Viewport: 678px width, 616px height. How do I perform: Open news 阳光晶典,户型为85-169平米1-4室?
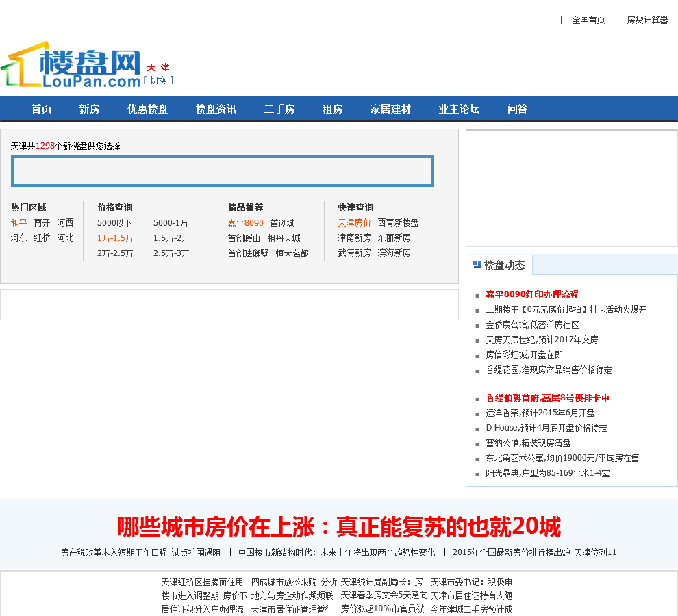tap(547, 474)
